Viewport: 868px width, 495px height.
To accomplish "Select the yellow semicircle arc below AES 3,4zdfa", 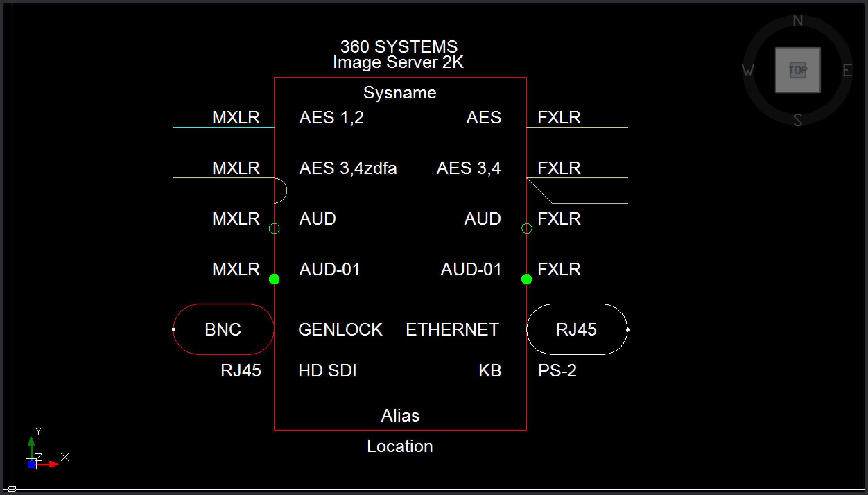I will point(287,191).
